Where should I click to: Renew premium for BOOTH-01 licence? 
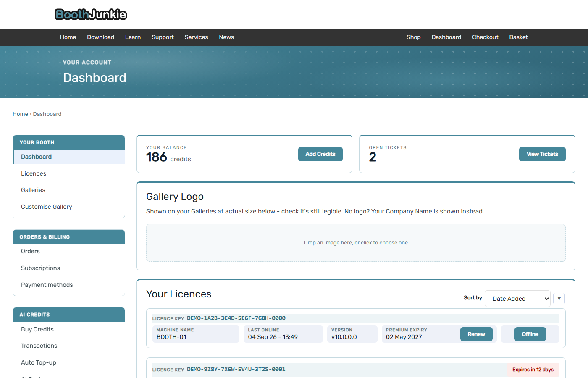[476, 334]
